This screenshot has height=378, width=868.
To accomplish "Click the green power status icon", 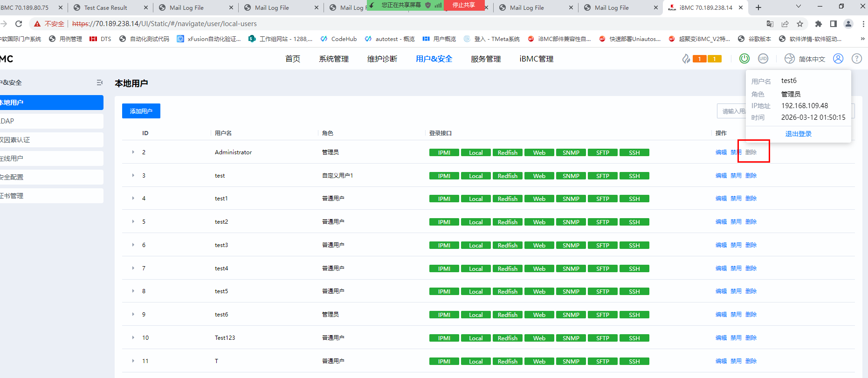I will click(x=744, y=59).
